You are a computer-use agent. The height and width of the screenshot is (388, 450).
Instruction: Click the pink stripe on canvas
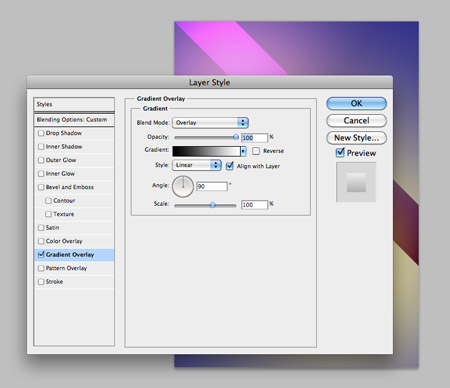(x=233, y=48)
